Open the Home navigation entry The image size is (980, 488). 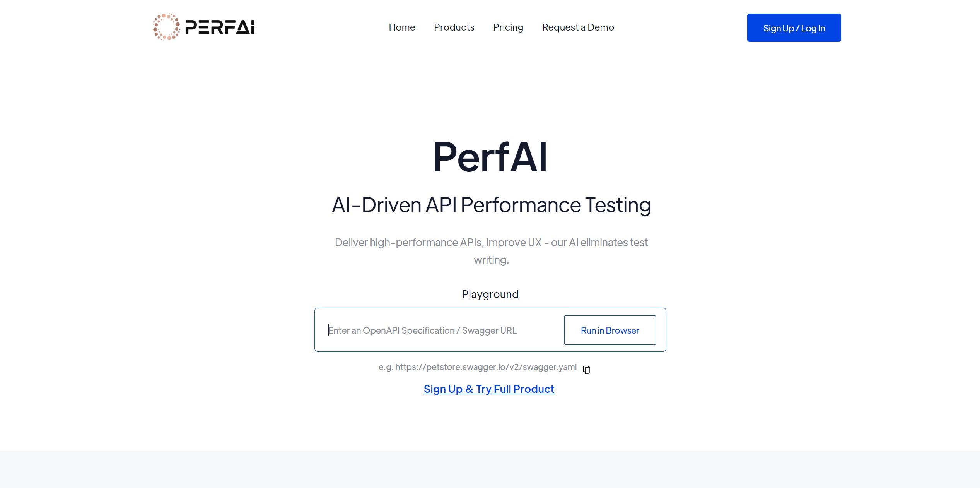coord(402,27)
